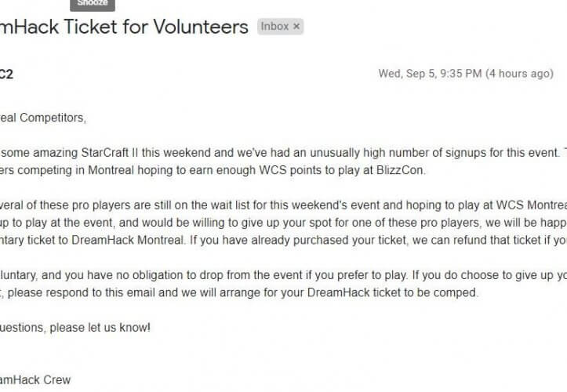Click the sender name ending in C2
567x392 pixels.
(5, 74)
